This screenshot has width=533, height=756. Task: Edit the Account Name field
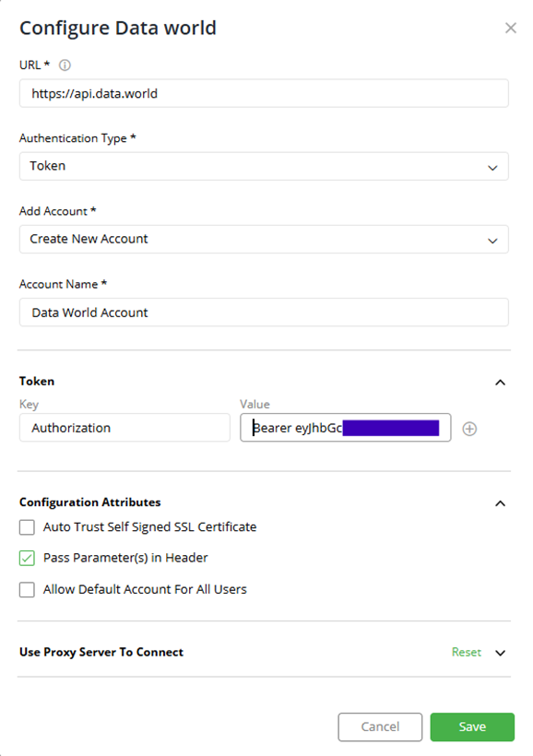tap(264, 313)
